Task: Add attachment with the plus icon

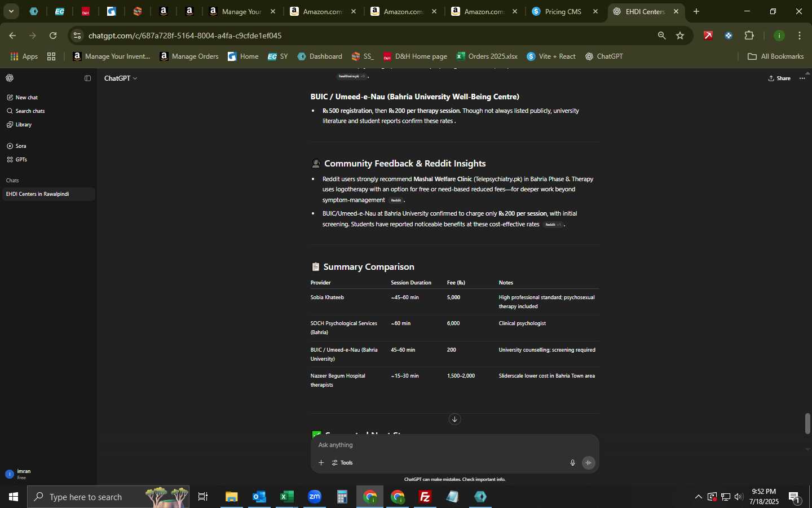Action: coord(321,463)
